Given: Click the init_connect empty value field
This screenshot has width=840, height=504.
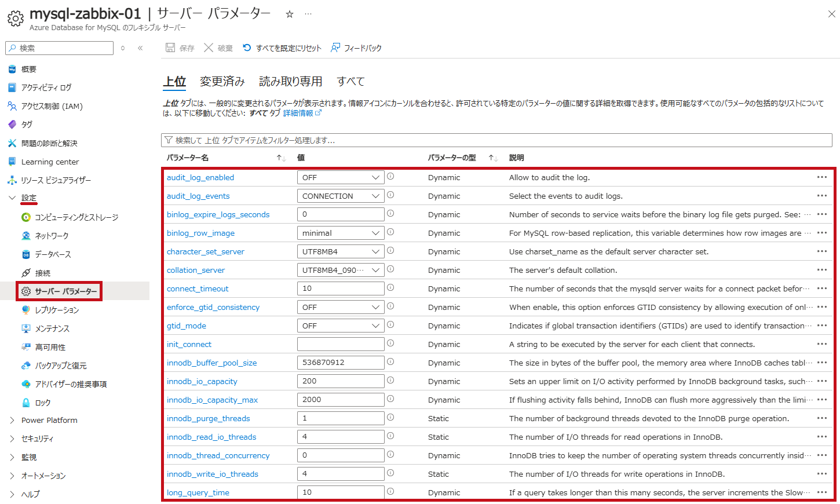Looking at the screenshot, I should (x=341, y=344).
